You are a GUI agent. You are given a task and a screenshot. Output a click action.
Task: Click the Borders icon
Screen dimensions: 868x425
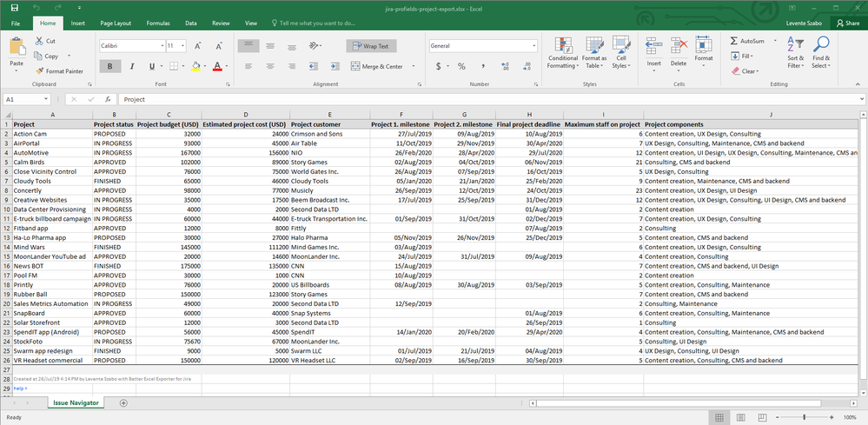pos(174,66)
